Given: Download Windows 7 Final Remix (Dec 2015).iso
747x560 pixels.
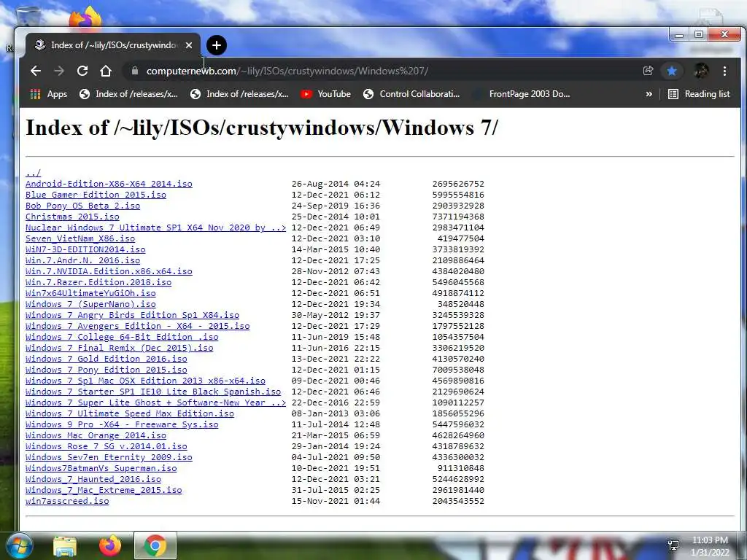Looking at the screenshot, I should click(120, 348).
